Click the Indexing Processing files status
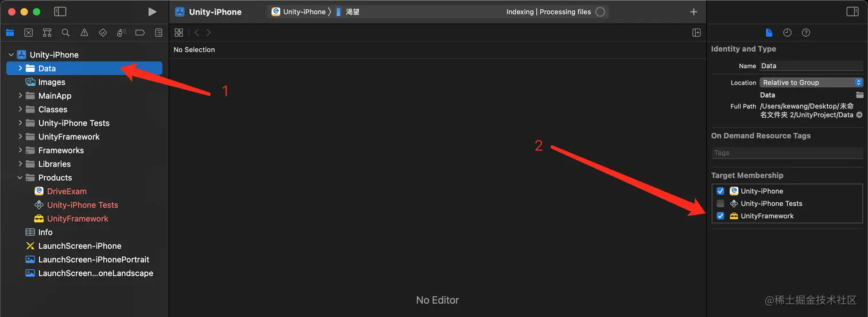This screenshot has height=317, width=868. click(x=548, y=11)
